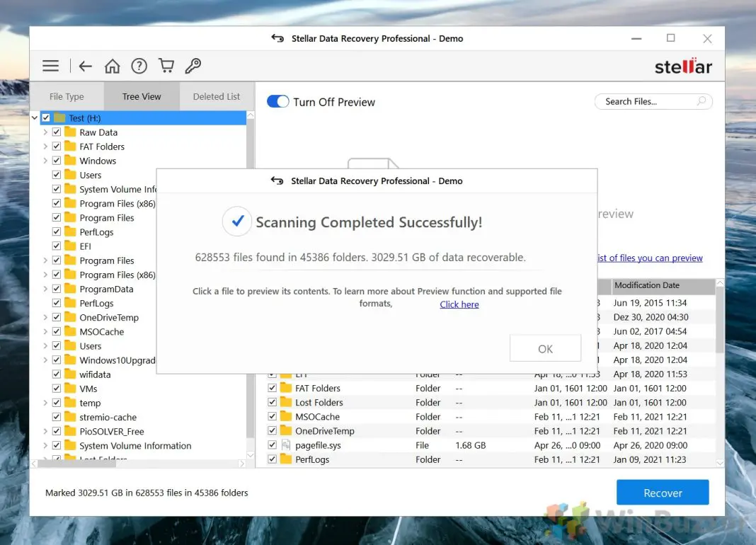Open the Buy cart icon
The width and height of the screenshot is (756, 545).
click(166, 66)
